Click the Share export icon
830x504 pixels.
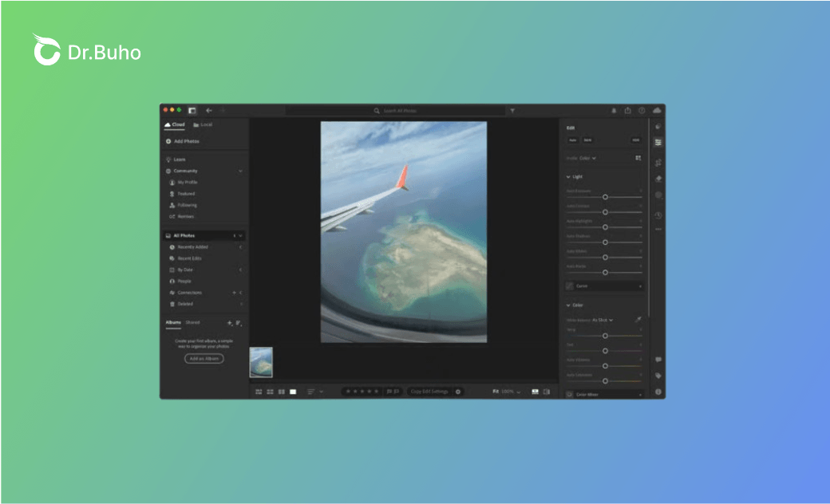(x=628, y=111)
